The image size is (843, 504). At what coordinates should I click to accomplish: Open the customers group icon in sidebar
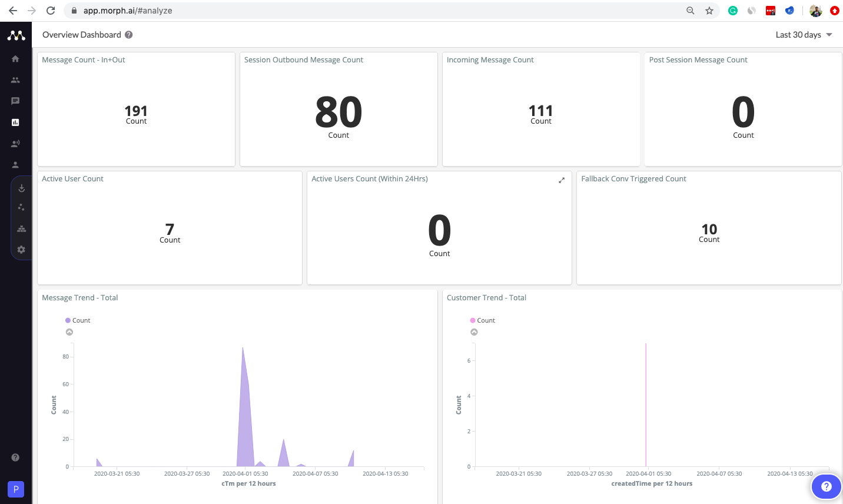(x=15, y=80)
